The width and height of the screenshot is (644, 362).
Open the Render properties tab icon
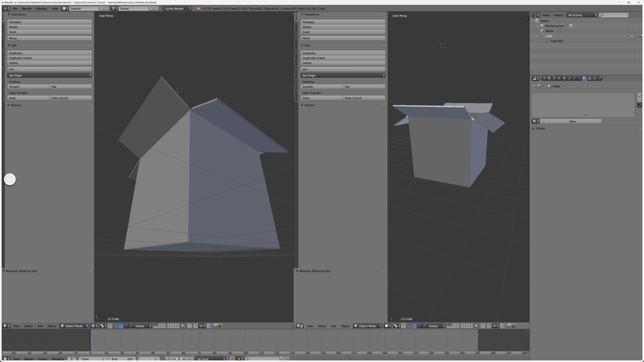click(x=544, y=78)
